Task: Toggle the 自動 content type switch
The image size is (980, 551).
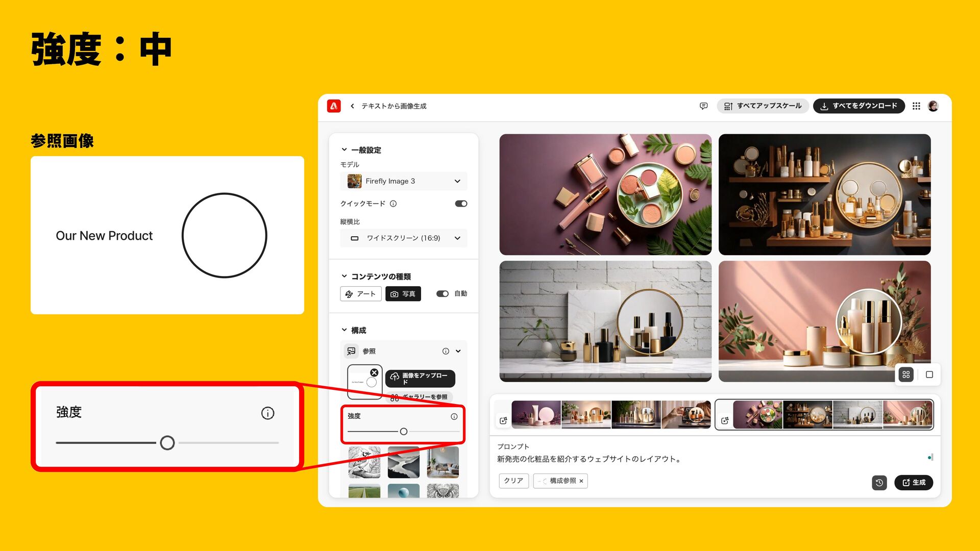Action: [x=442, y=294]
